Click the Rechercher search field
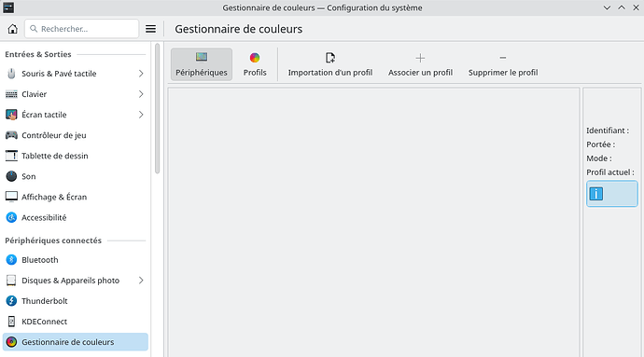 [x=82, y=29]
